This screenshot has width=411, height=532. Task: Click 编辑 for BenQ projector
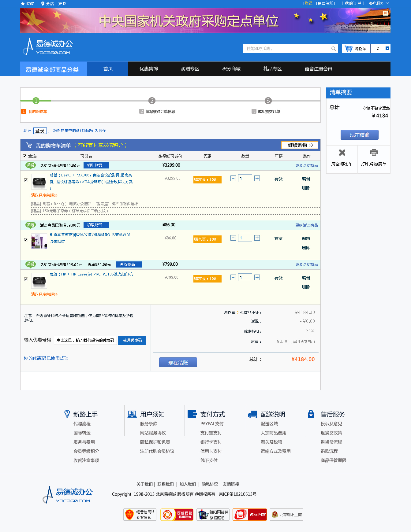(x=306, y=179)
